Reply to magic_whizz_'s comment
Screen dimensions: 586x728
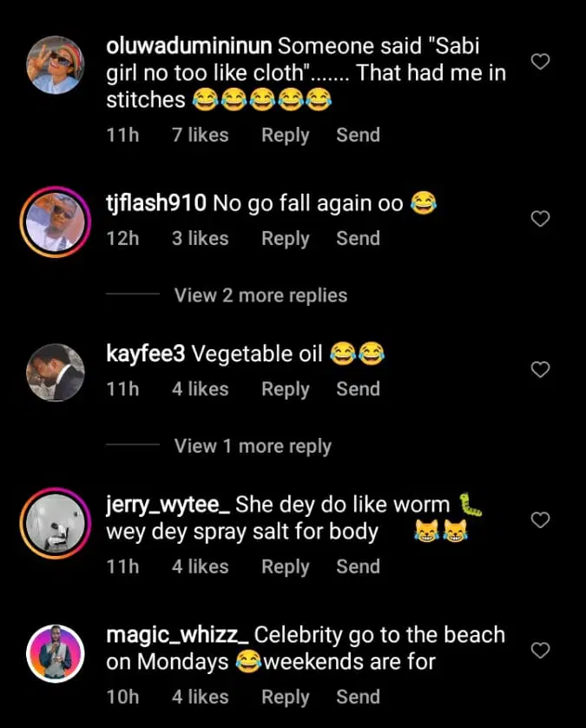285,698
